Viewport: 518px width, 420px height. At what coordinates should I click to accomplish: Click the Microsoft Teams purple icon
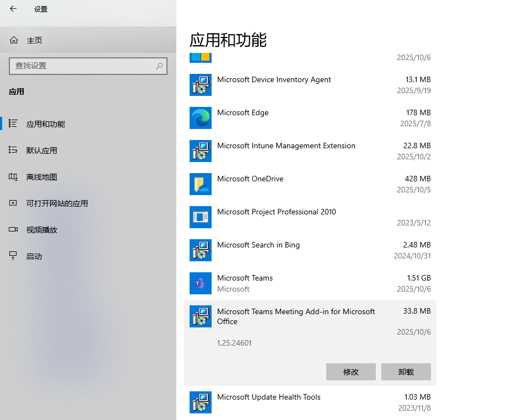(x=201, y=283)
